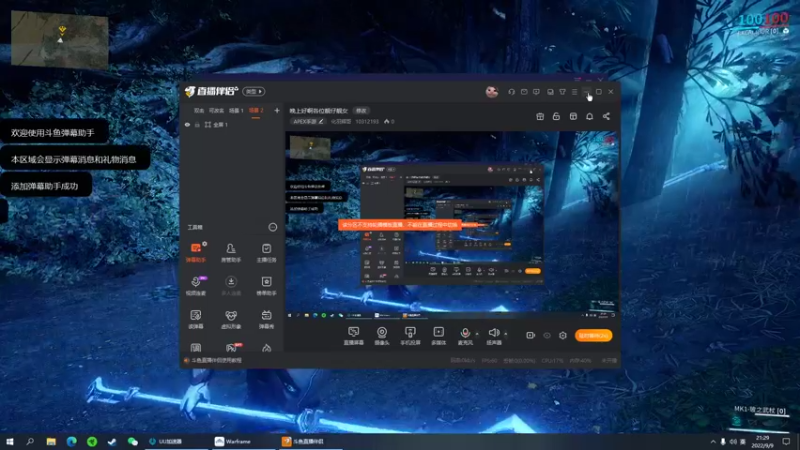Expand microphone options arrow
Viewport: 800px width, 450px height.
(477, 334)
